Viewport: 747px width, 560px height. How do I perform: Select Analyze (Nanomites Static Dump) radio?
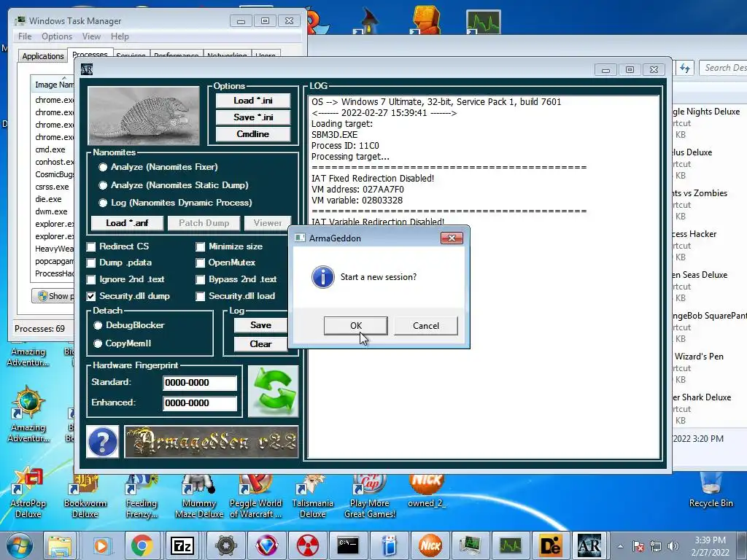(103, 185)
